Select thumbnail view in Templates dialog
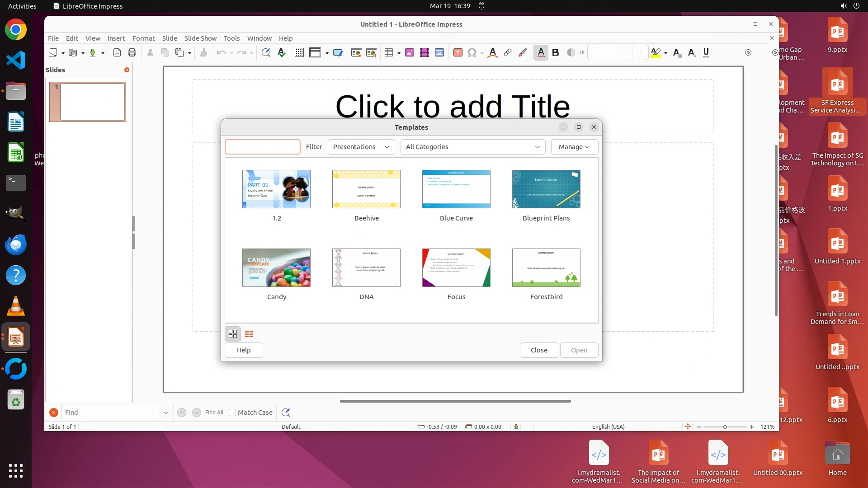 click(233, 334)
